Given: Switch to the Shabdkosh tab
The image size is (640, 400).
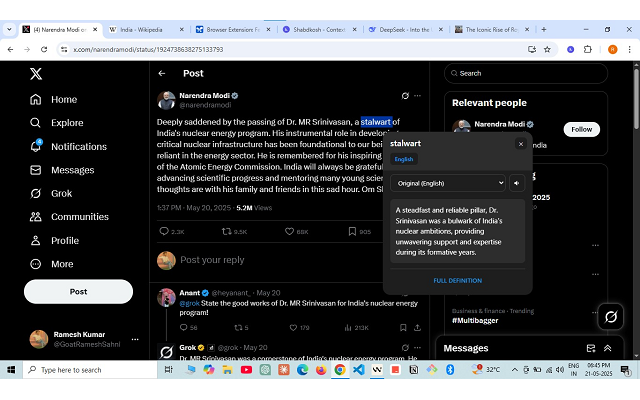Looking at the screenshot, I should tap(319, 29).
